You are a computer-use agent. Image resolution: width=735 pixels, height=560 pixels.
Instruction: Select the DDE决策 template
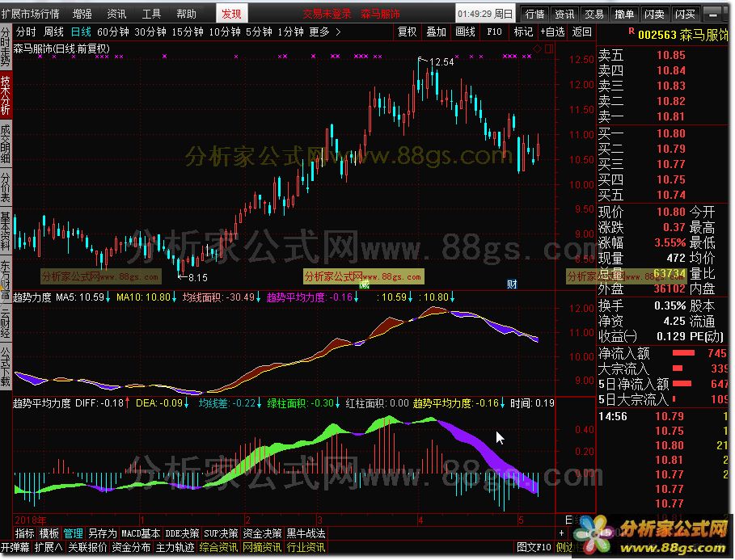tap(183, 533)
